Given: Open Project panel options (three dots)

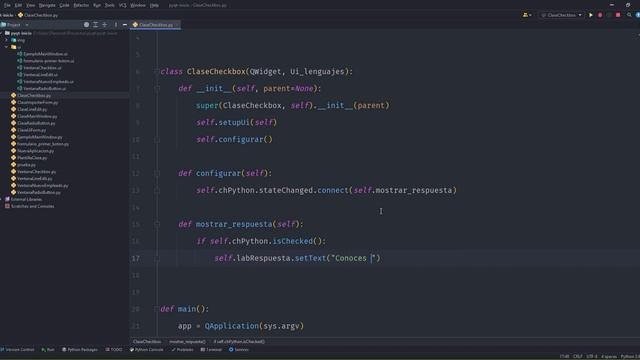Looking at the screenshot, I should click(x=116, y=25).
